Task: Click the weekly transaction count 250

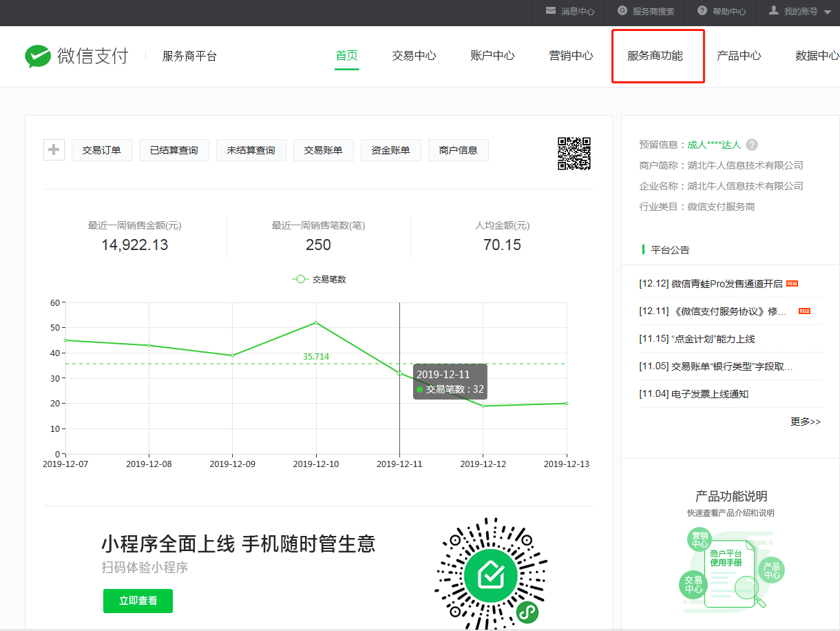Action: coord(318,245)
